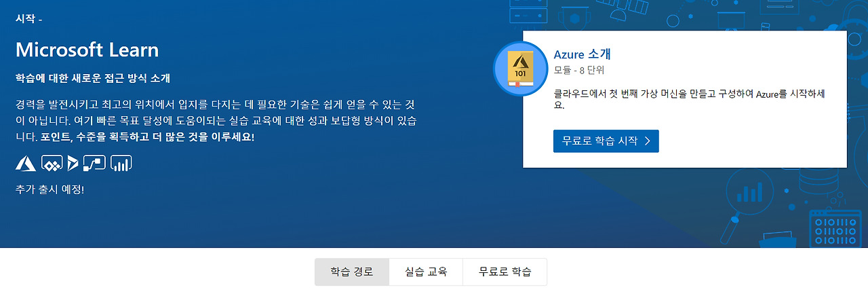Image resolution: width=868 pixels, height=294 pixels.
Task: Click the Power BI product icon
Action: click(121, 163)
